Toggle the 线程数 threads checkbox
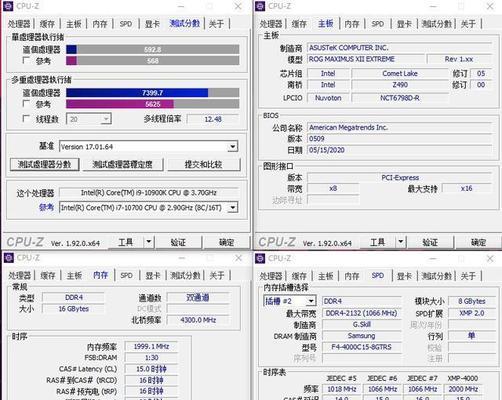Viewport: 502px width, 400px height. tap(26, 118)
